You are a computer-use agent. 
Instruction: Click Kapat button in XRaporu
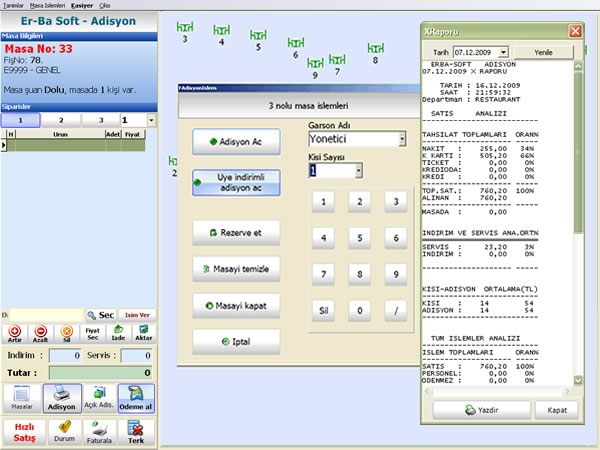pos(557,410)
